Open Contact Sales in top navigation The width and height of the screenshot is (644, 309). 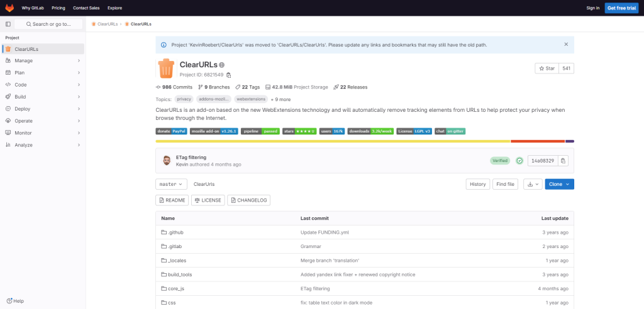coord(86,8)
